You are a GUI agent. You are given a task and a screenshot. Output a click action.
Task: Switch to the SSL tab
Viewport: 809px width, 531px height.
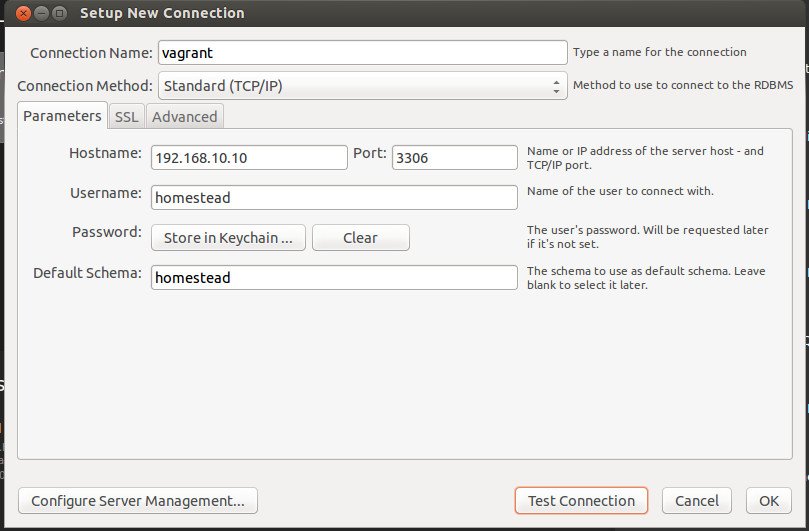126,117
